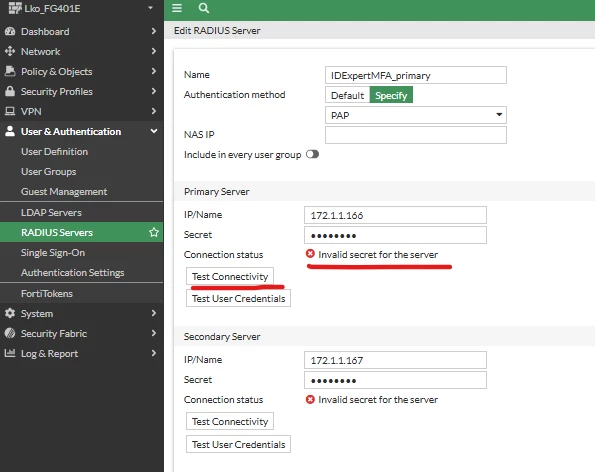
Task: Click the System gear icon
Action: coord(10,313)
